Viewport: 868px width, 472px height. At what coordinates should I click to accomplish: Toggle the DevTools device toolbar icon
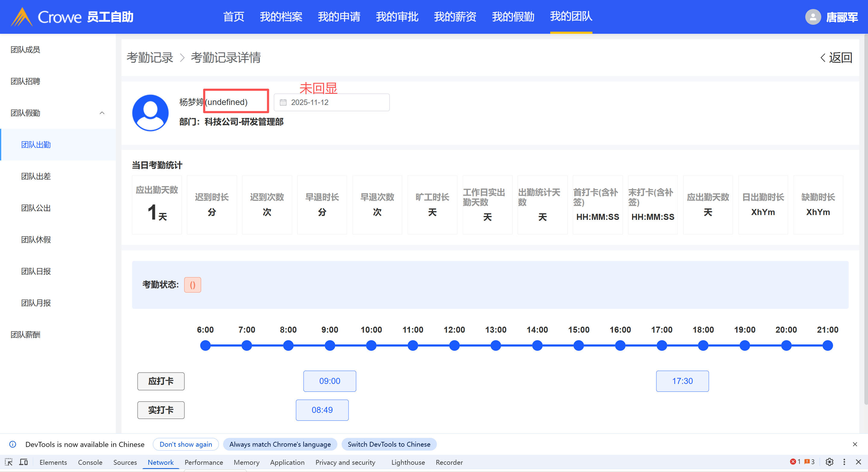point(24,462)
